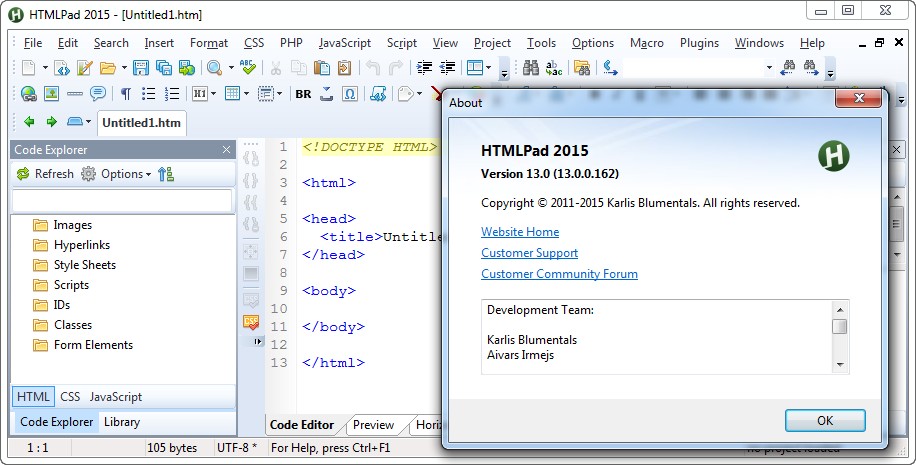Save the file with the floppy disk icon
Screen dimensions: 916x465
[x=141, y=68]
